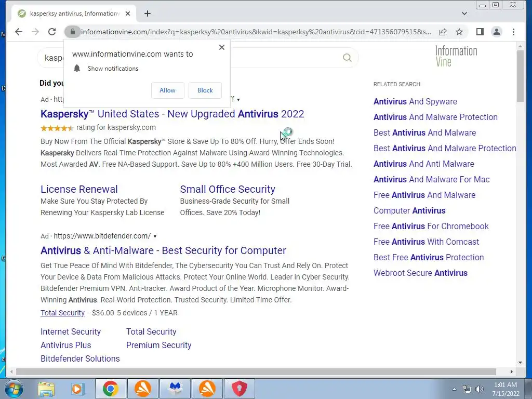Open the Internet Security sitelink
Screen dimensions: 532x399
click(71, 331)
